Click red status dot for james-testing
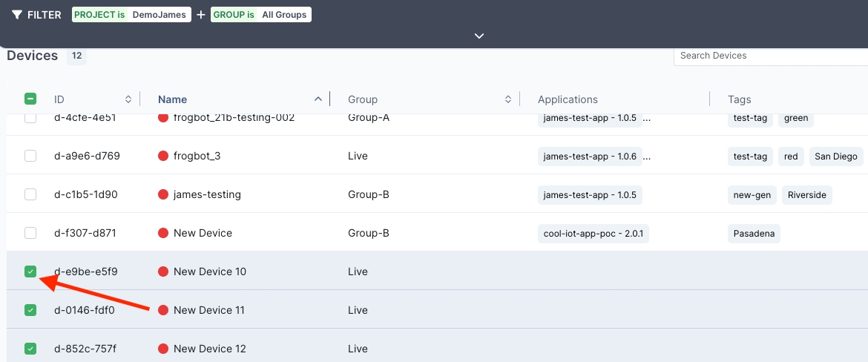The height and width of the screenshot is (362, 868). pyautogui.click(x=164, y=194)
